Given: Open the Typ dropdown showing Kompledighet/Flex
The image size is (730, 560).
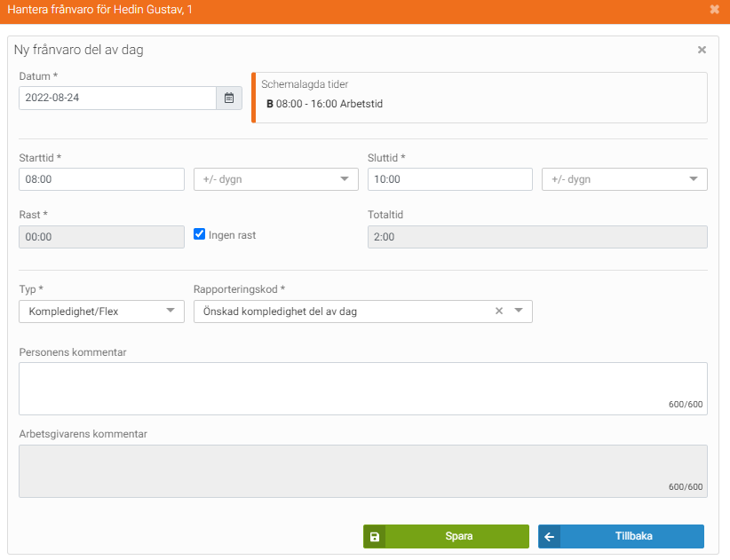Looking at the screenshot, I should click(x=101, y=312).
